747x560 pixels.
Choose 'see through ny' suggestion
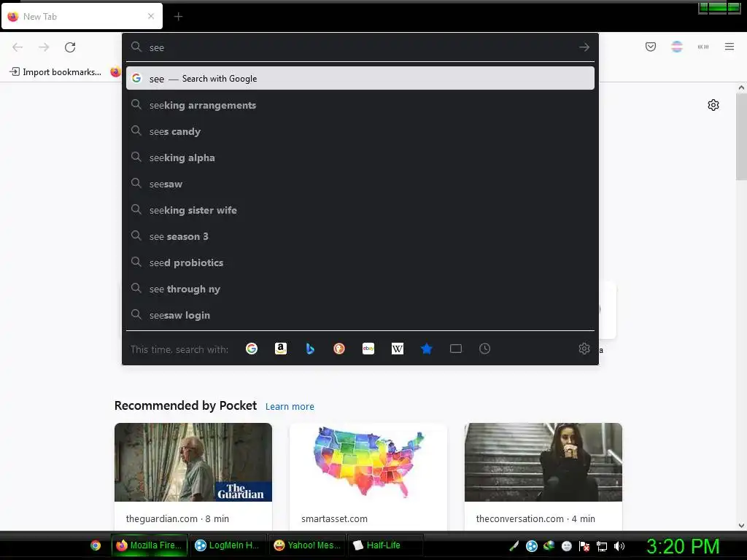[360, 289]
